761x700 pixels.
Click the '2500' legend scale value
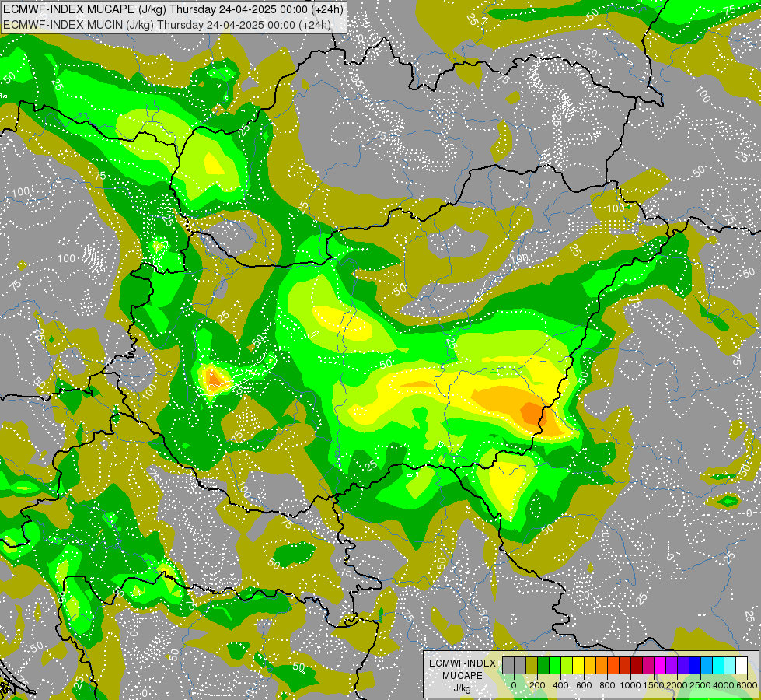pos(700,685)
